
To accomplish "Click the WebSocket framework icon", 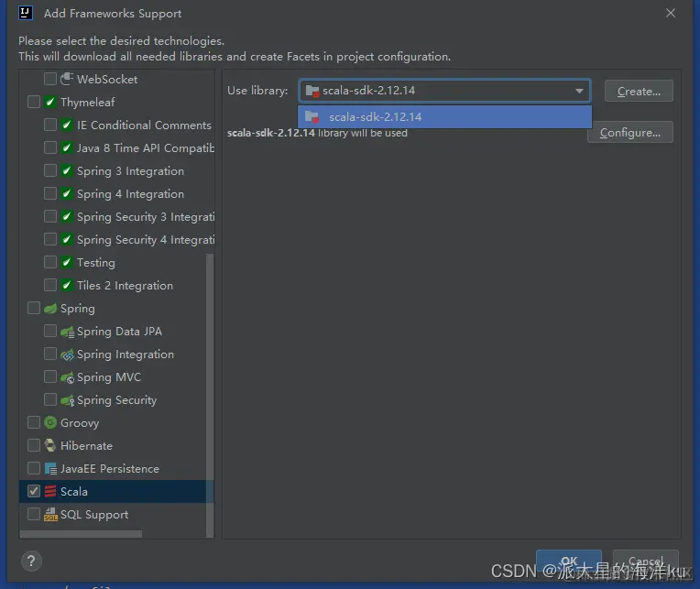I will 67,79.
